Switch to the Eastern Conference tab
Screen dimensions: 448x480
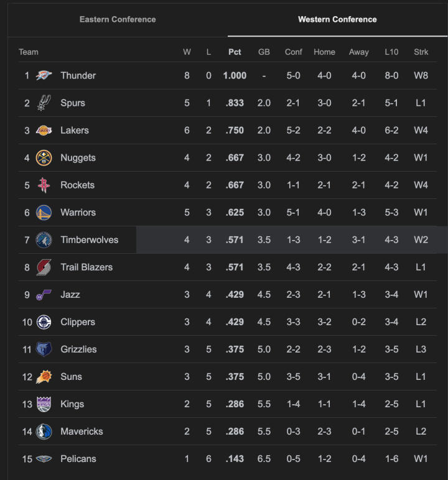[x=118, y=19]
